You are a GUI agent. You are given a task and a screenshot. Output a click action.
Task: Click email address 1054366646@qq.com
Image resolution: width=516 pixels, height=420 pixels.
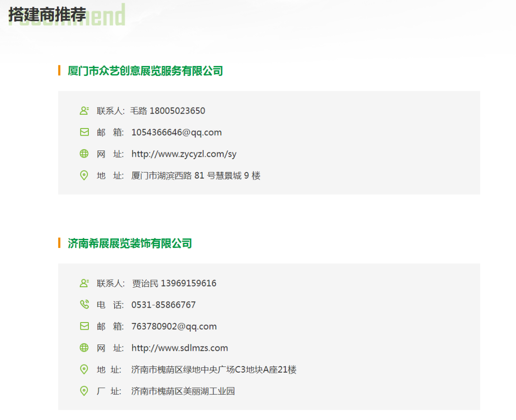[x=176, y=132]
